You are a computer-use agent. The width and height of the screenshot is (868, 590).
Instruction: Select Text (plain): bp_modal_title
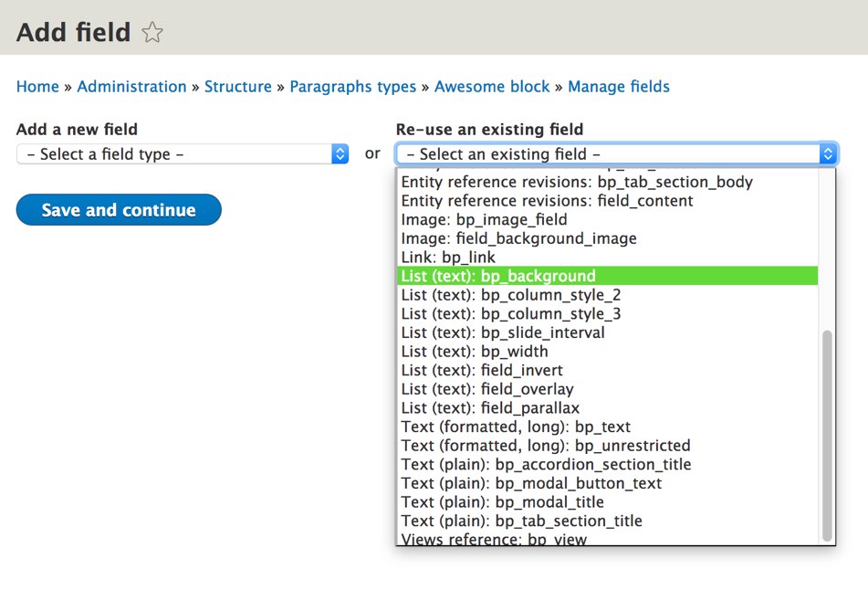click(607, 502)
